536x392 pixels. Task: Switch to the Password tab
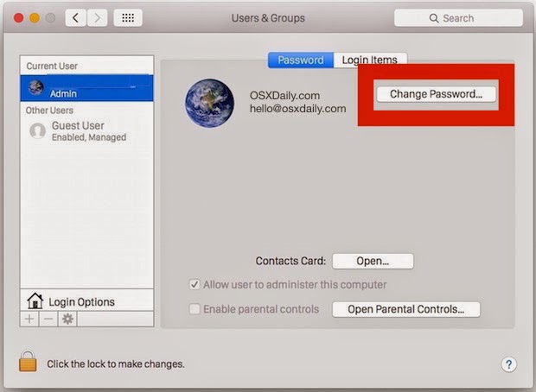coord(301,60)
